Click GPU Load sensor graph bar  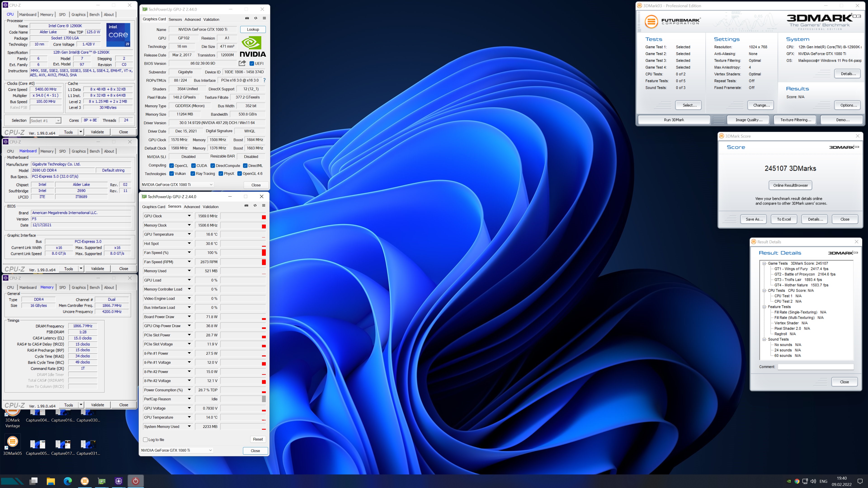coord(243,280)
